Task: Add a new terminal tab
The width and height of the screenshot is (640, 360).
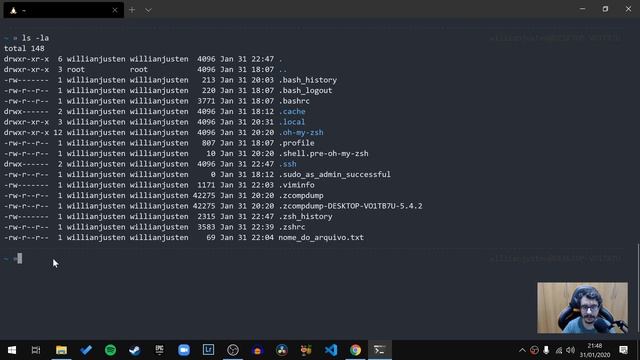Action: [132, 10]
